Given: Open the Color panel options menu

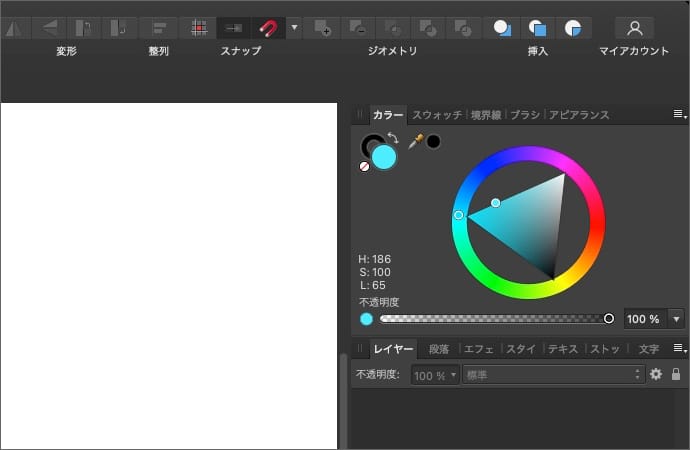Looking at the screenshot, I should pos(679,115).
